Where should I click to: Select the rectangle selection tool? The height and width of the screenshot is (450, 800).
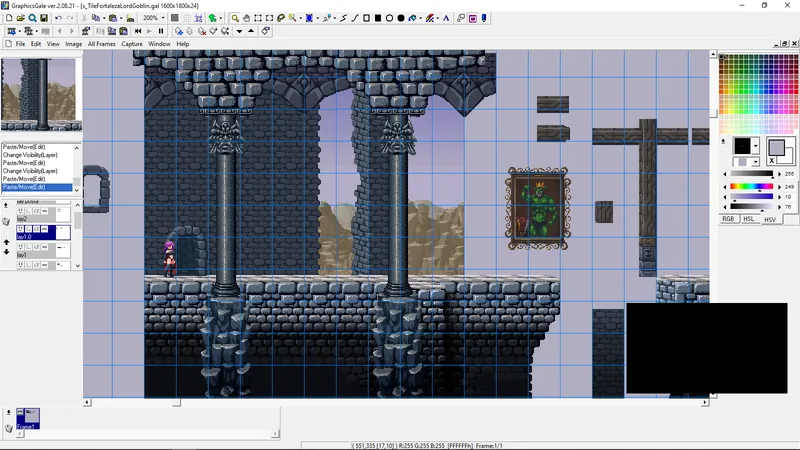[x=258, y=18]
